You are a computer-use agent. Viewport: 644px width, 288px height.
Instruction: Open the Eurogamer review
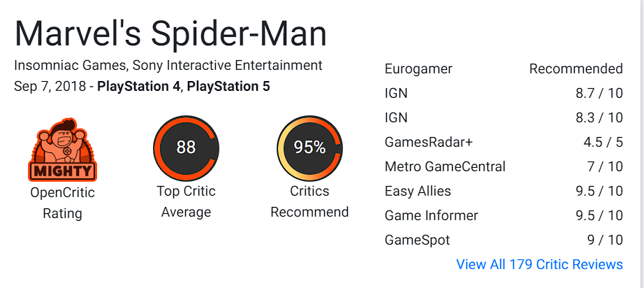[x=418, y=69]
